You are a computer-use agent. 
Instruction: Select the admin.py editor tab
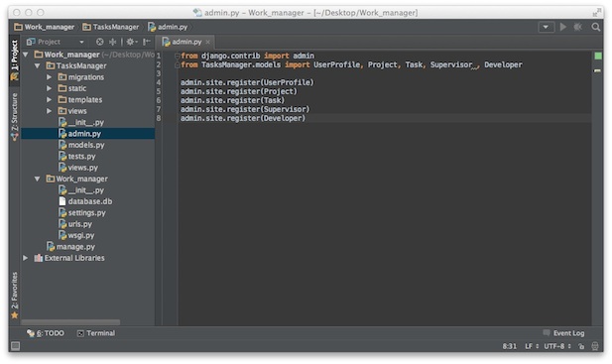(184, 42)
